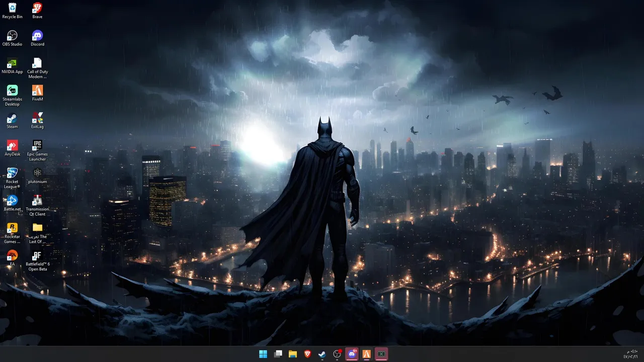This screenshot has height=362, width=644.
Task: Select the Discord desktop shortcut
Action: (37, 38)
